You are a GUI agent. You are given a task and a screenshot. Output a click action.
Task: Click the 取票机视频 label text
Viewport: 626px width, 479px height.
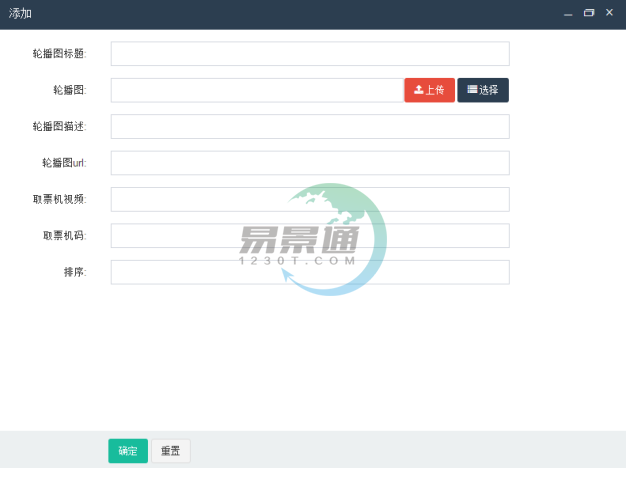click(59, 199)
